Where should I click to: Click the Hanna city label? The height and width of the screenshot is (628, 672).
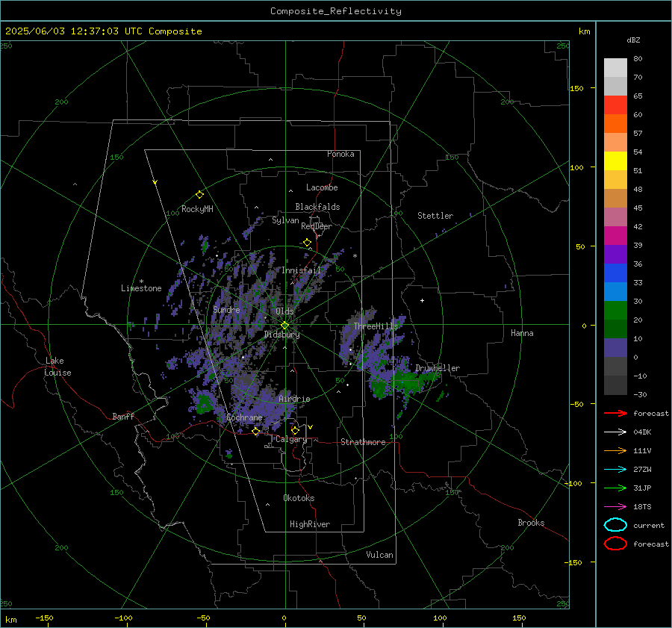pos(522,333)
